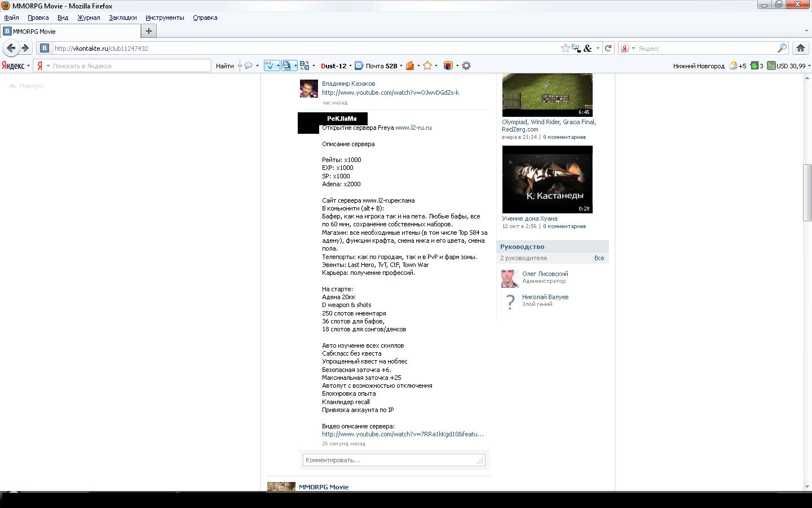Image resolution: width=812 pixels, height=508 pixels.
Task: Click the vertical page scrollbar thumb
Action: pos(807,192)
